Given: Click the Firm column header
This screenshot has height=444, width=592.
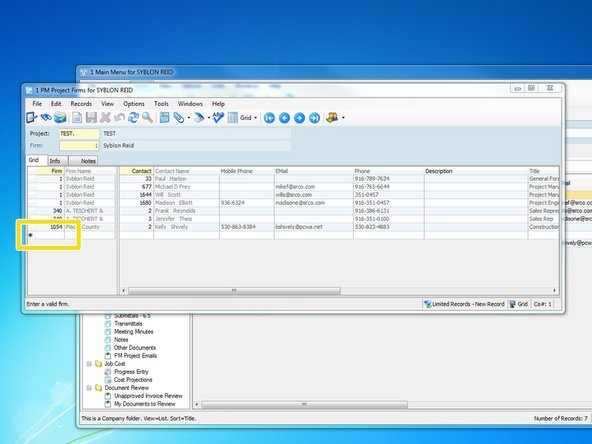Looking at the screenshot, I should point(50,171).
